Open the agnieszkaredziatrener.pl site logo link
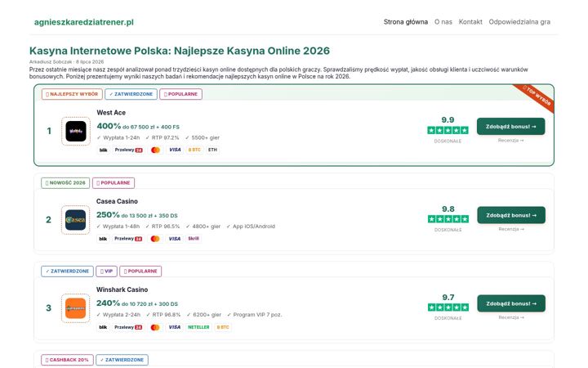 pos(83,22)
